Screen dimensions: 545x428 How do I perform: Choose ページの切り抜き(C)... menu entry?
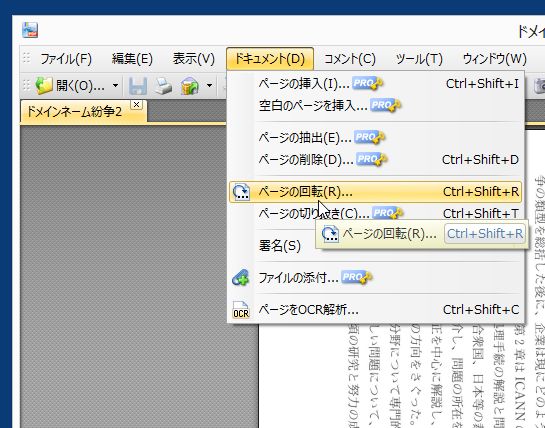(375, 213)
